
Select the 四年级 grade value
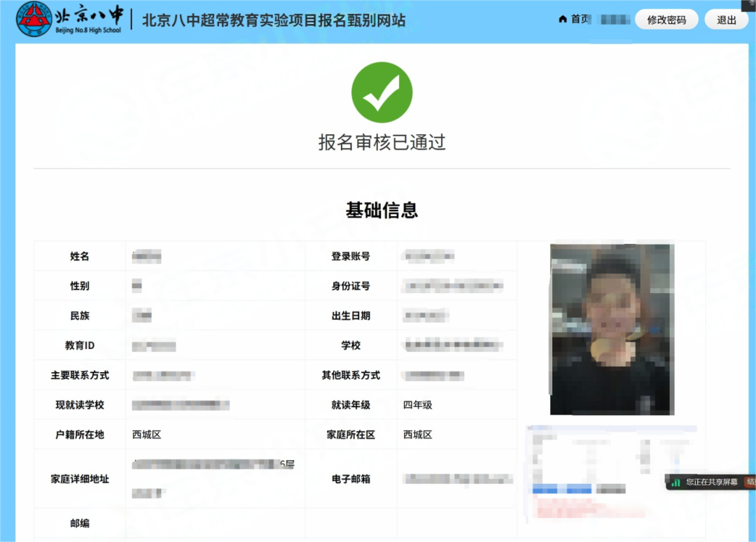[x=417, y=405]
